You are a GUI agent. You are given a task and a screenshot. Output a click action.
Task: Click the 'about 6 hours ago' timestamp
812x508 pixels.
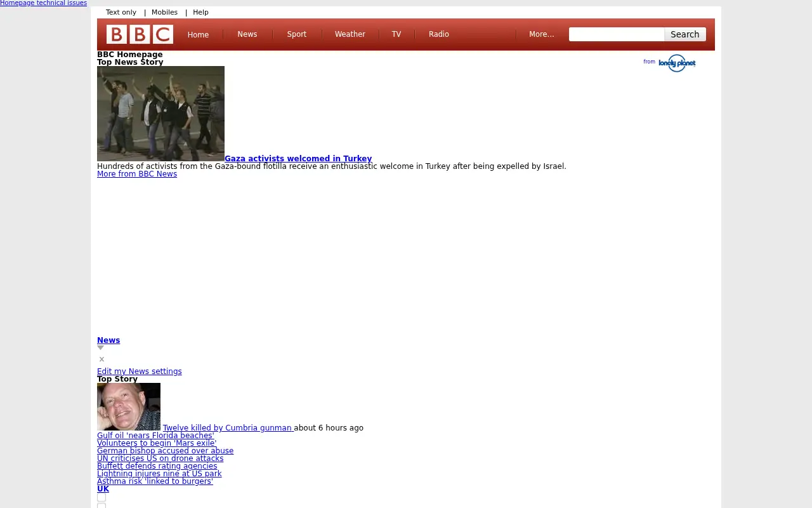329,428
